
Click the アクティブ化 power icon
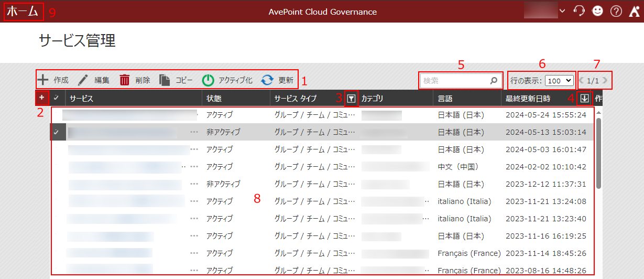coord(208,80)
